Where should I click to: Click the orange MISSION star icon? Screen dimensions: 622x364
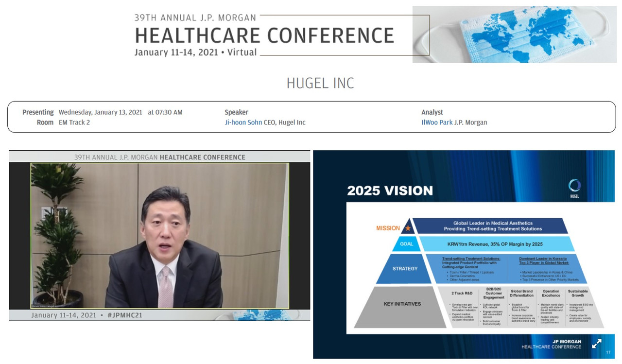pos(408,228)
